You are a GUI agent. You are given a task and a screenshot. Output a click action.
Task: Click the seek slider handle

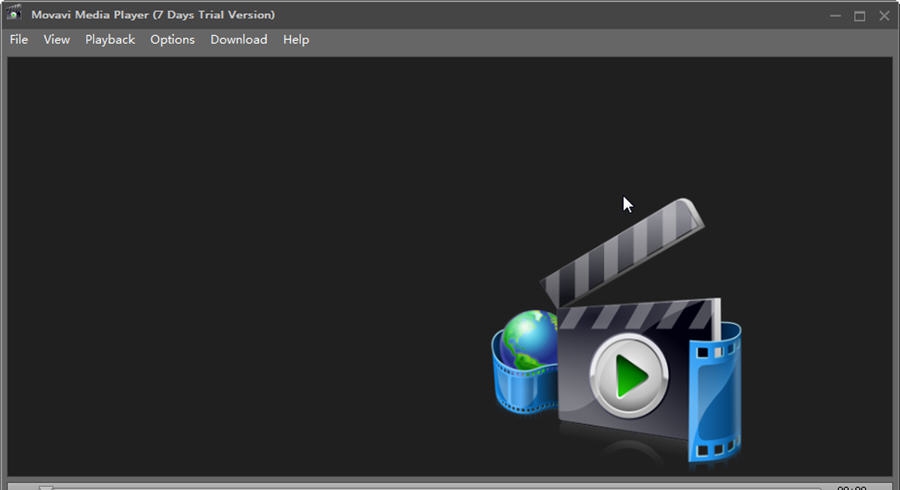tap(46, 487)
